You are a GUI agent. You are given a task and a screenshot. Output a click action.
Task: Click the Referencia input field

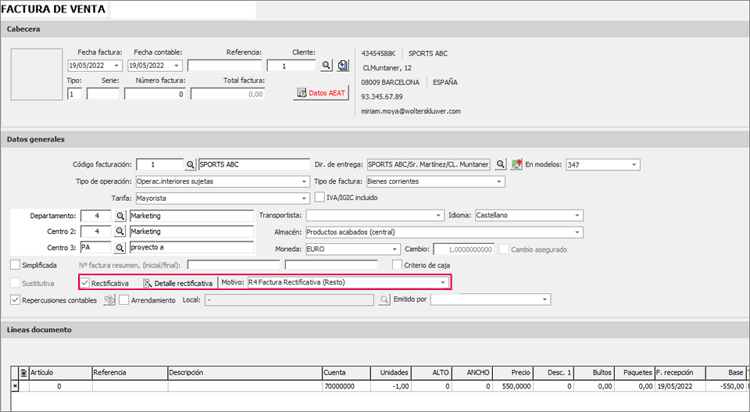tap(225, 66)
